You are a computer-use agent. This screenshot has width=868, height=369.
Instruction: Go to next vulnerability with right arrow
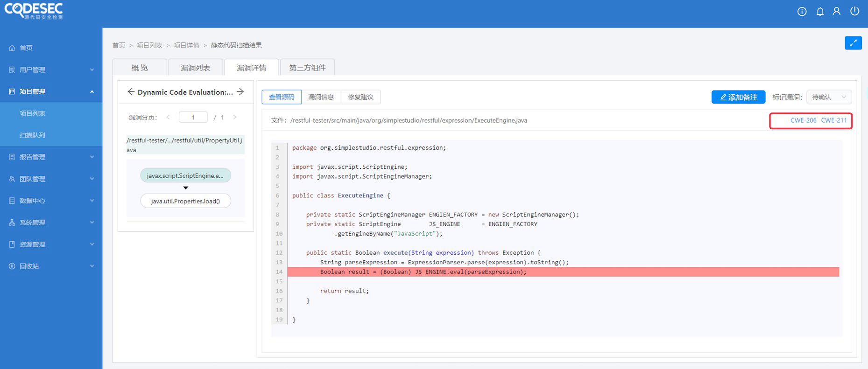[240, 92]
